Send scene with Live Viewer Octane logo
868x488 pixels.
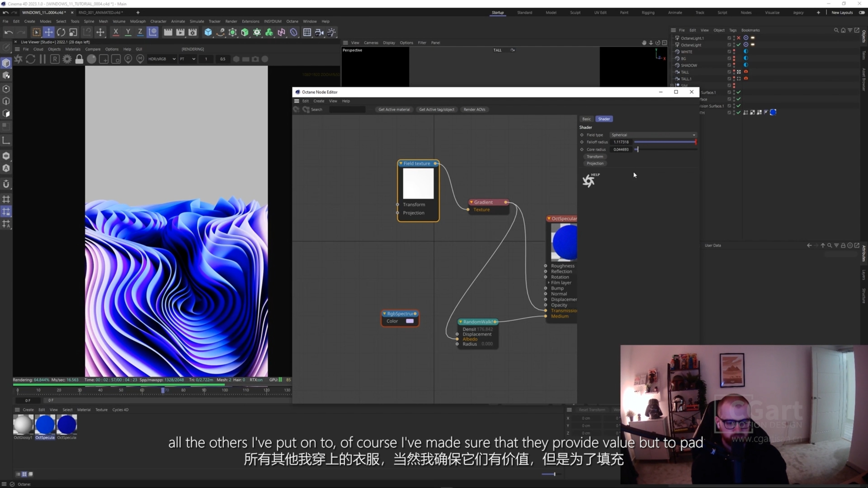click(x=18, y=59)
